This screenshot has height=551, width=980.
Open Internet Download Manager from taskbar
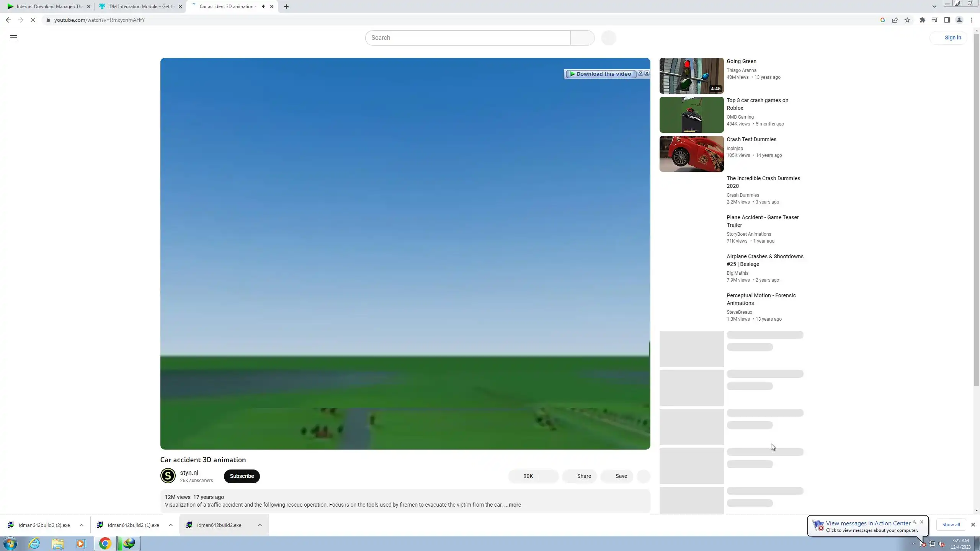click(x=129, y=543)
